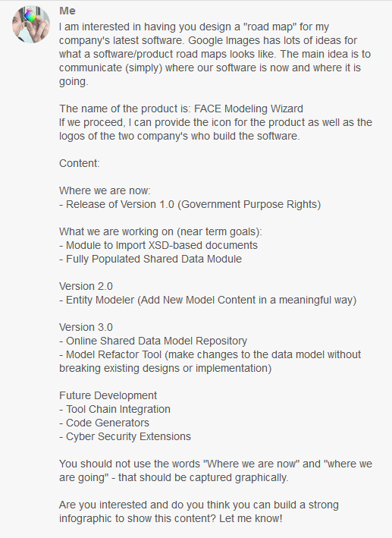Click the "Module to Import XSD-based documents" line
392x538 pixels.
(x=158, y=245)
